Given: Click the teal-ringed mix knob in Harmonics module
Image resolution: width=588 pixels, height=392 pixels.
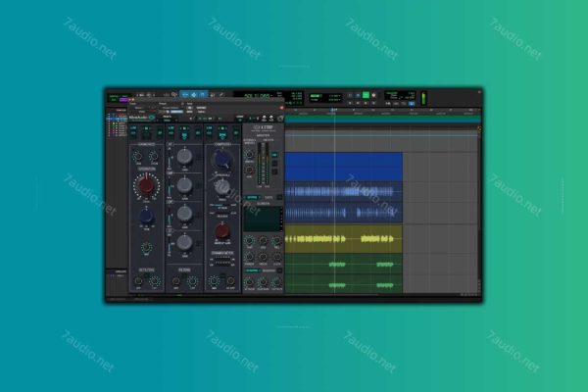Looking at the screenshot, I should coord(147,248).
